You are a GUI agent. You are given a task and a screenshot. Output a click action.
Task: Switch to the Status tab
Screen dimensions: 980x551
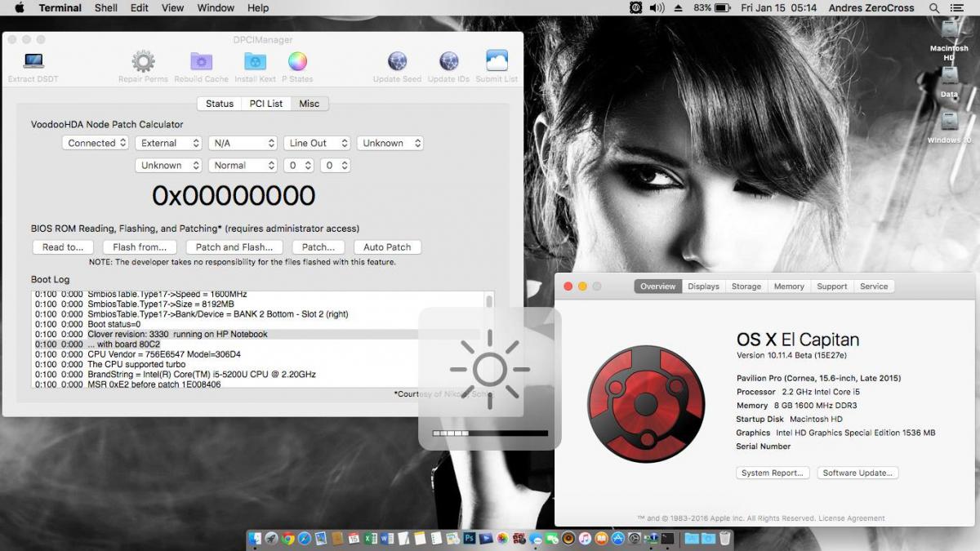click(220, 104)
